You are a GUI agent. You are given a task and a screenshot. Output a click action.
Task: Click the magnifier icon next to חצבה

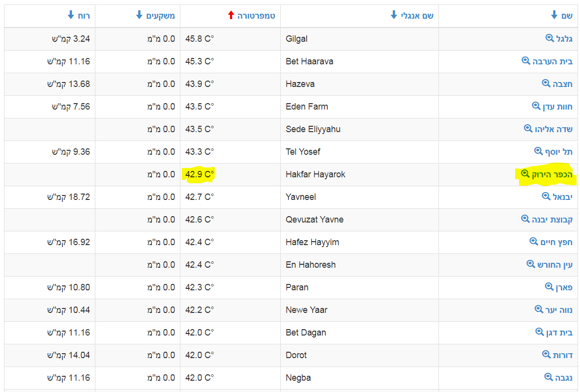click(546, 84)
